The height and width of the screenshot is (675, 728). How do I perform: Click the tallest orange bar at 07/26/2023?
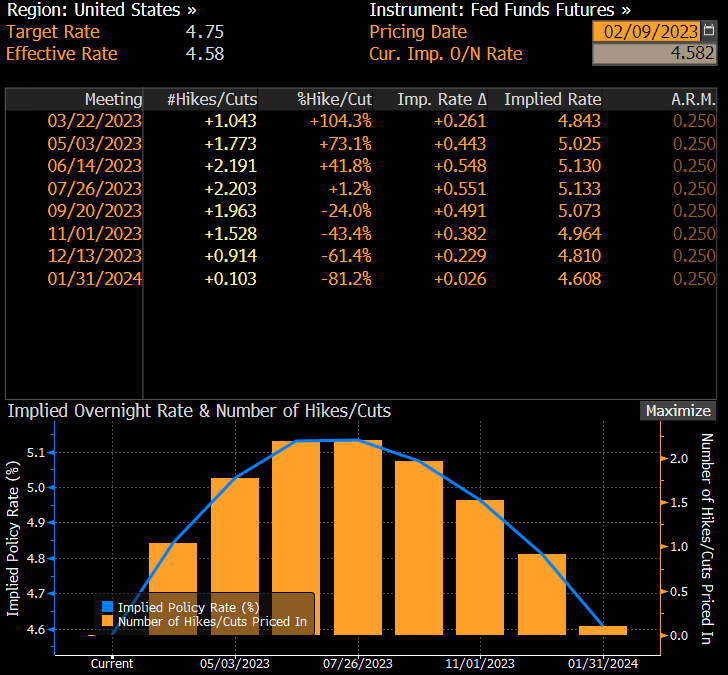coord(357,538)
